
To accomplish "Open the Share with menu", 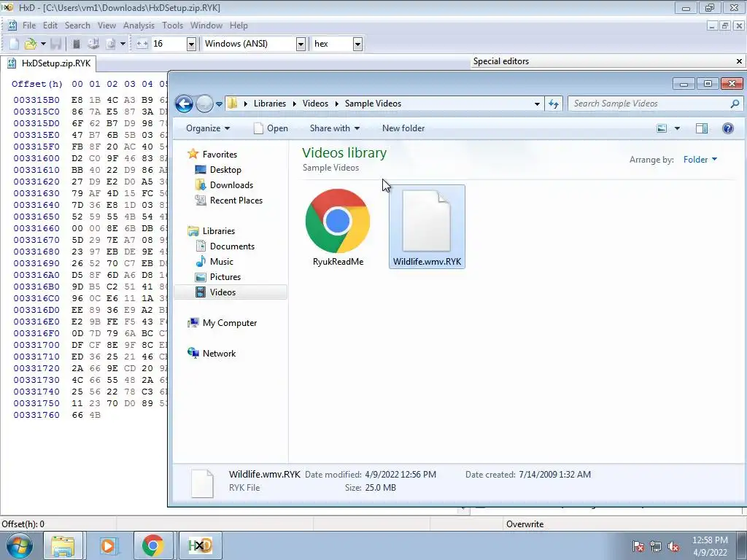I will [334, 128].
